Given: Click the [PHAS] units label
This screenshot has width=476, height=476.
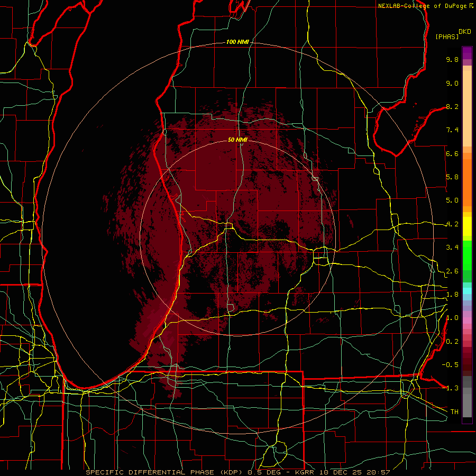Looking at the screenshot, I should [x=447, y=36].
